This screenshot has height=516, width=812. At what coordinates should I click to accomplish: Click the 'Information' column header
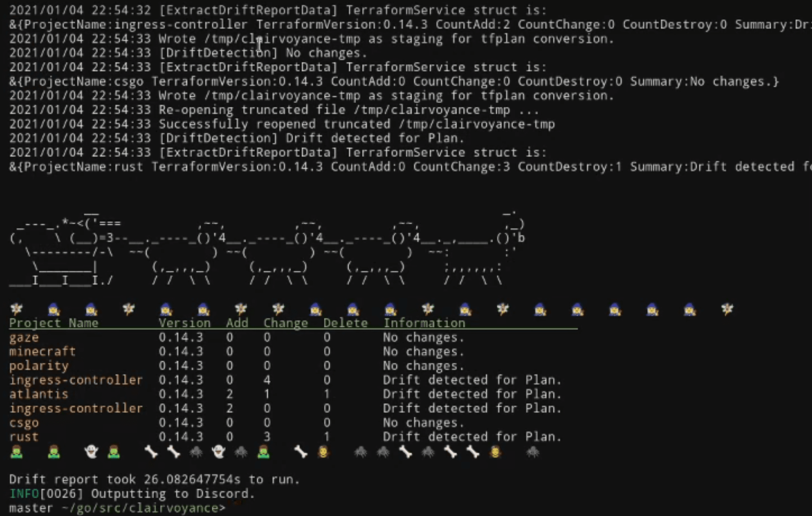pyautogui.click(x=424, y=323)
